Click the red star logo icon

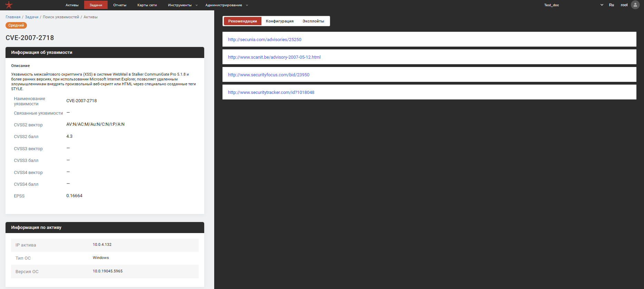coord(9,5)
